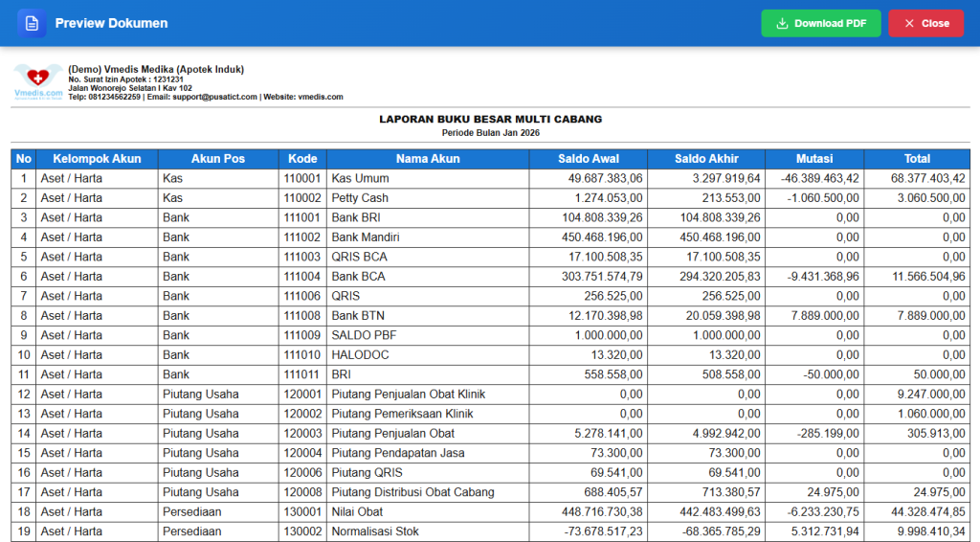Click the Vmedis heart logo
This screenshot has height=542, width=980.
38,82
